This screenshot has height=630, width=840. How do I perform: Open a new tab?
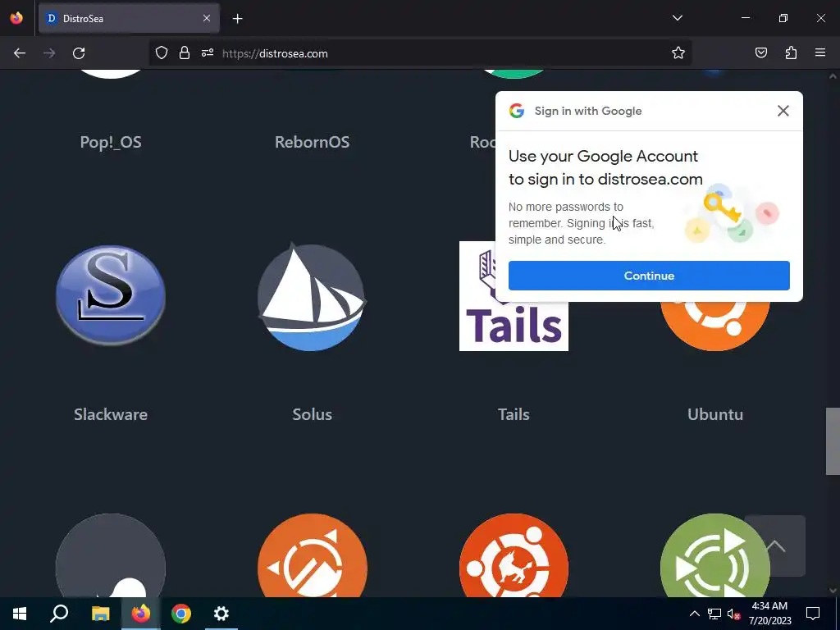(238, 19)
